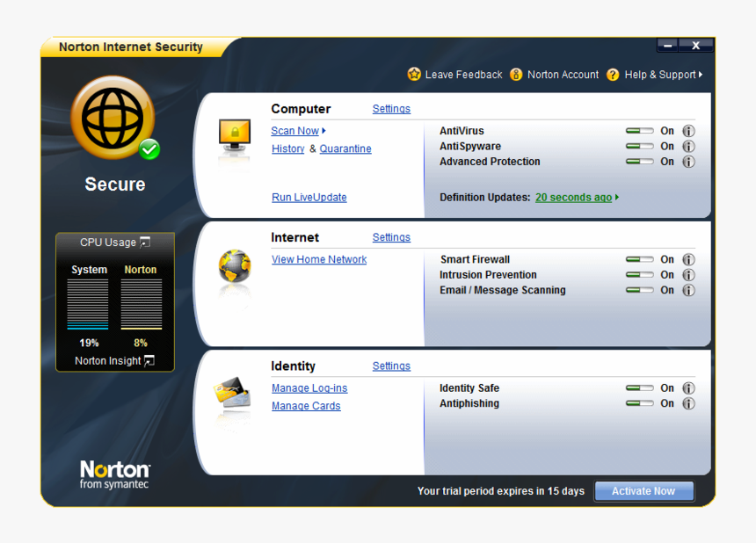Click the 19% system usage value
The height and width of the screenshot is (543, 756).
[x=89, y=343]
